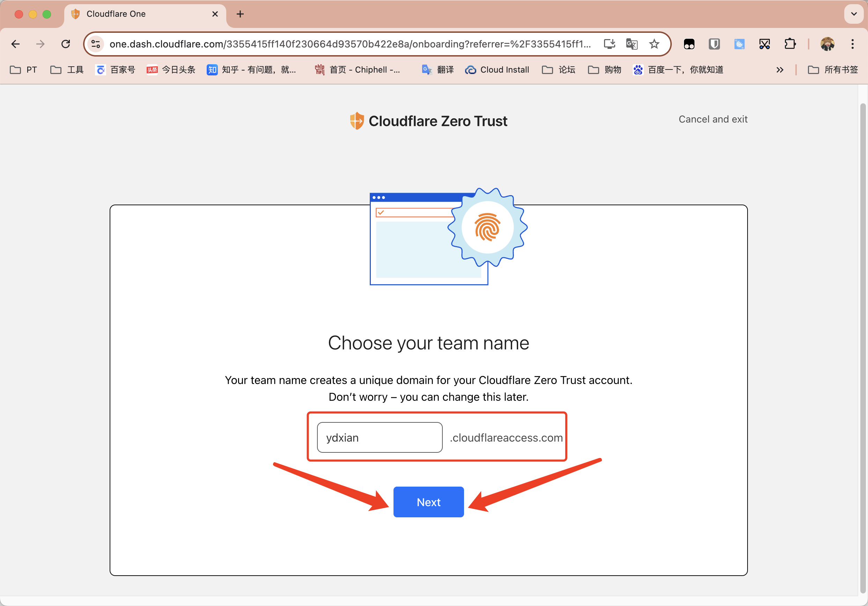The width and height of the screenshot is (868, 606).
Task: Click the install app icon in address bar
Action: 609,44
